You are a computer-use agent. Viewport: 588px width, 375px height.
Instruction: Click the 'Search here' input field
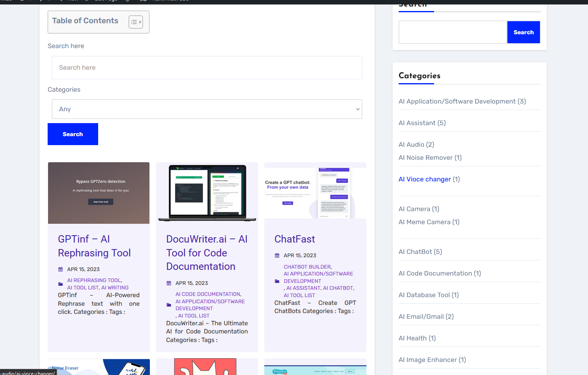pyautogui.click(x=207, y=68)
